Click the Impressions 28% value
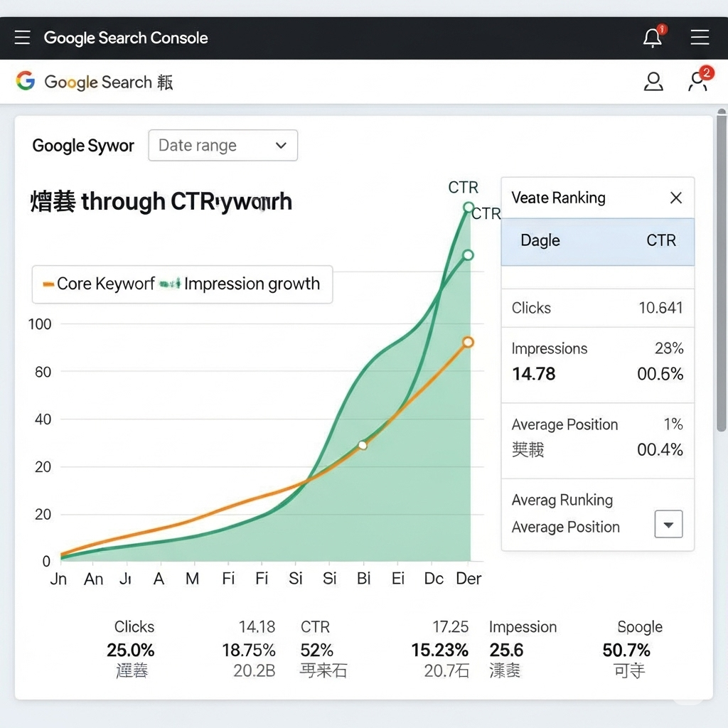Screen dimensions: 728x728 tap(669, 348)
